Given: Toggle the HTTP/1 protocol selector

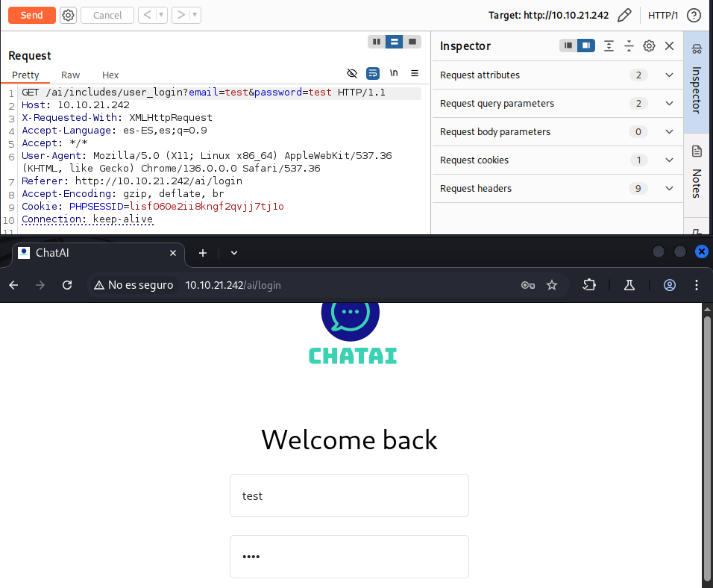Looking at the screenshot, I should (663, 15).
